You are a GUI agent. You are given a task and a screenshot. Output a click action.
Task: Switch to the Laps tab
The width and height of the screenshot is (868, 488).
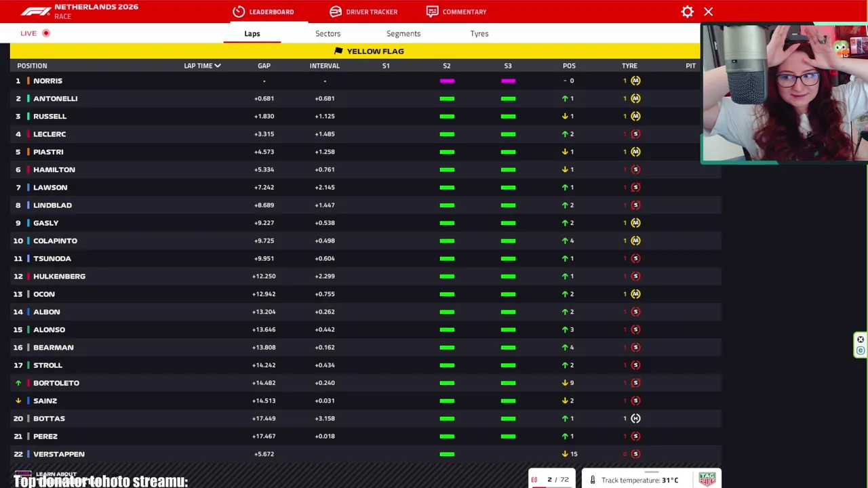[x=252, y=33]
